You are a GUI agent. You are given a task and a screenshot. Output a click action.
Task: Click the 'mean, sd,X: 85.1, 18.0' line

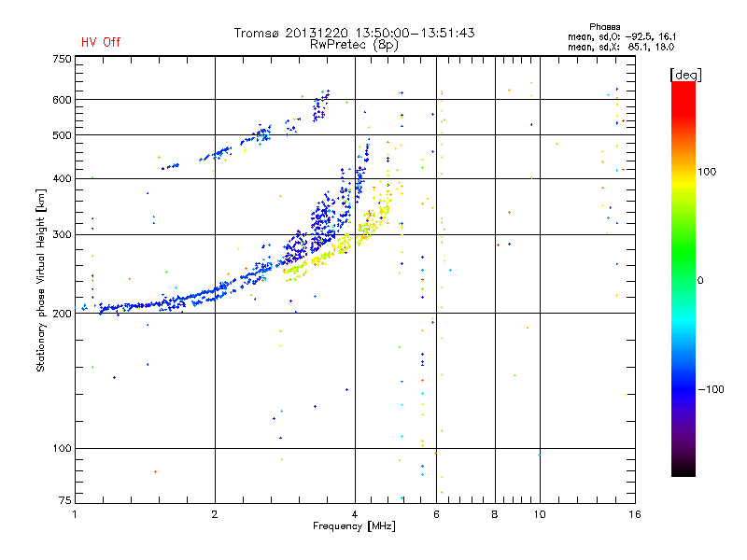point(621,48)
